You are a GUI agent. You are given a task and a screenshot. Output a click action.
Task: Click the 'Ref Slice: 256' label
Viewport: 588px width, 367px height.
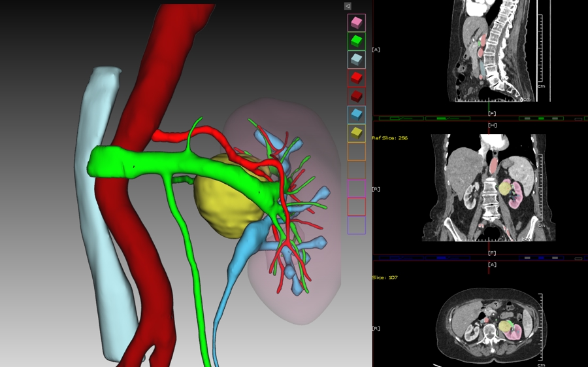(x=389, y=138)
